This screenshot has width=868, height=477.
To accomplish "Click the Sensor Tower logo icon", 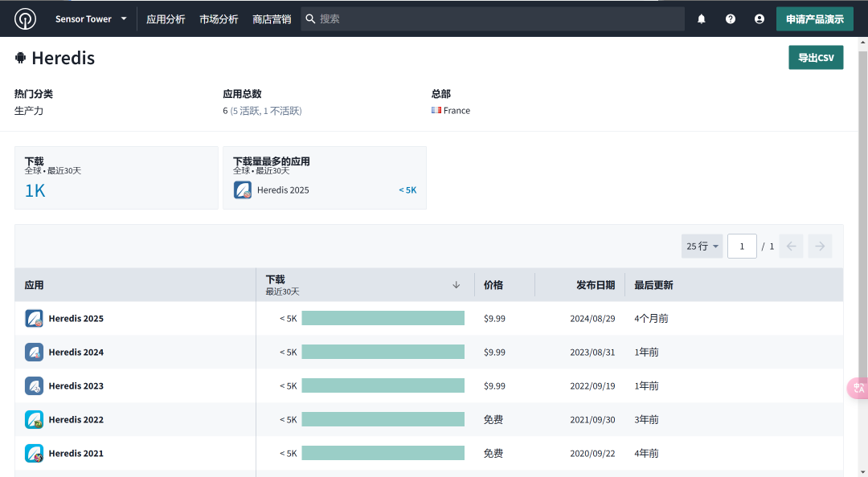I will [25, 18].
